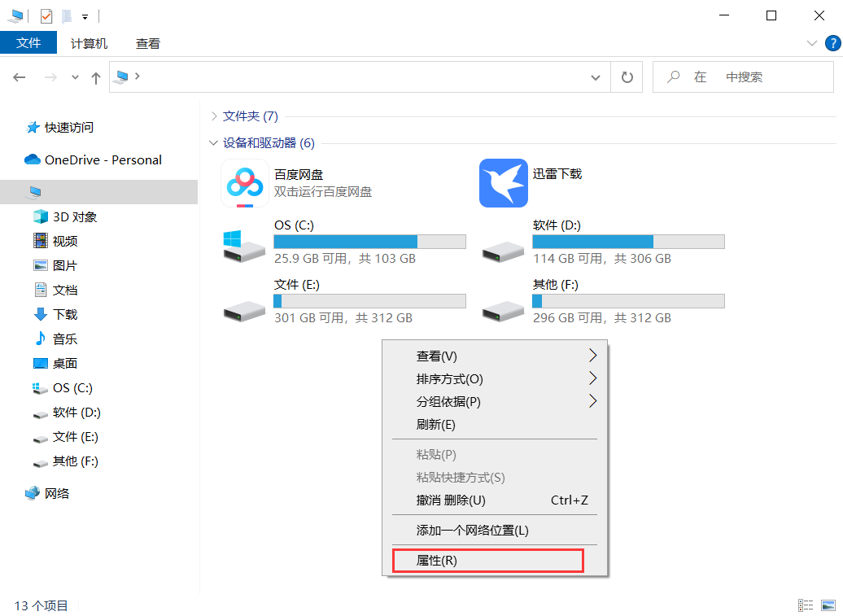The height and width of the screenshot is (616, 843).
Task: Click the 13 个项目 status bar text
Action: click(41, 605)
